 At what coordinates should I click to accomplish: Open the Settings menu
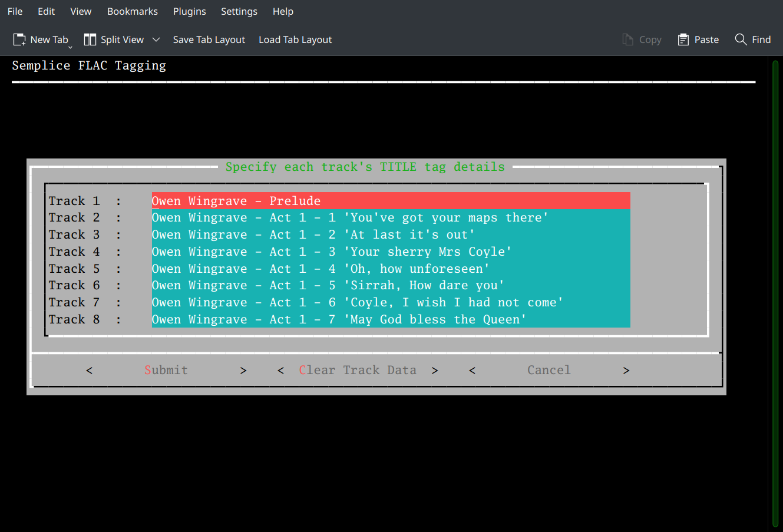(239, 11)
